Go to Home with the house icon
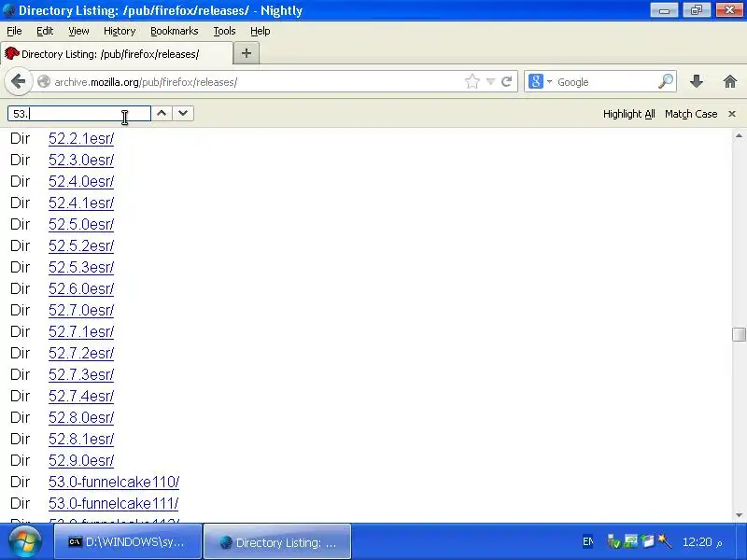Screen dimensions: 747x560 pos(730,82)
